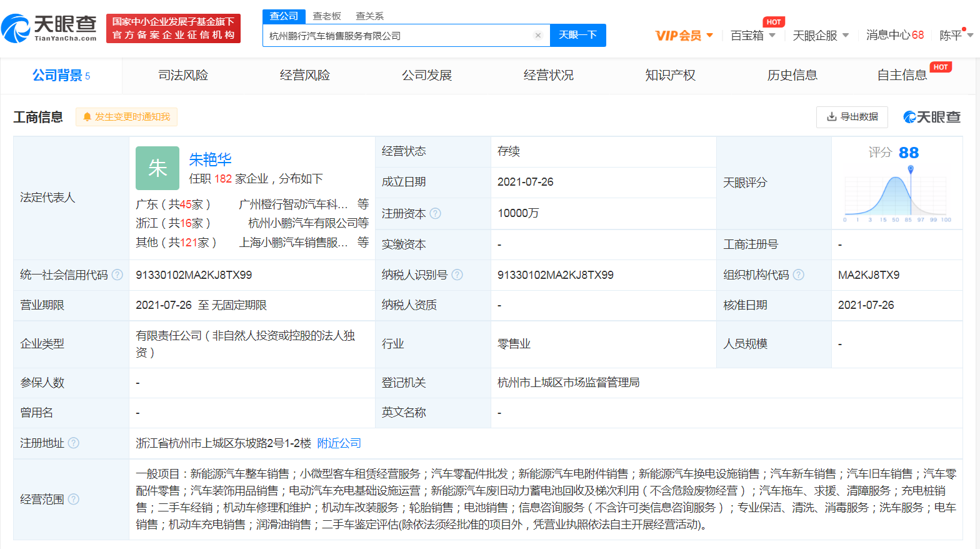Open the 附近公司 link
The height and width of the screenshot is (549, 980).
(x=339, y=443)
